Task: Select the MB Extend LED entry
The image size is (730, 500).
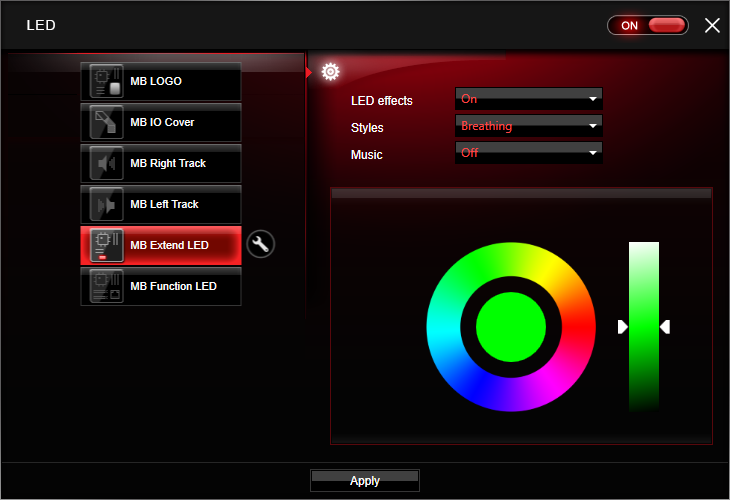Action: 161,245
